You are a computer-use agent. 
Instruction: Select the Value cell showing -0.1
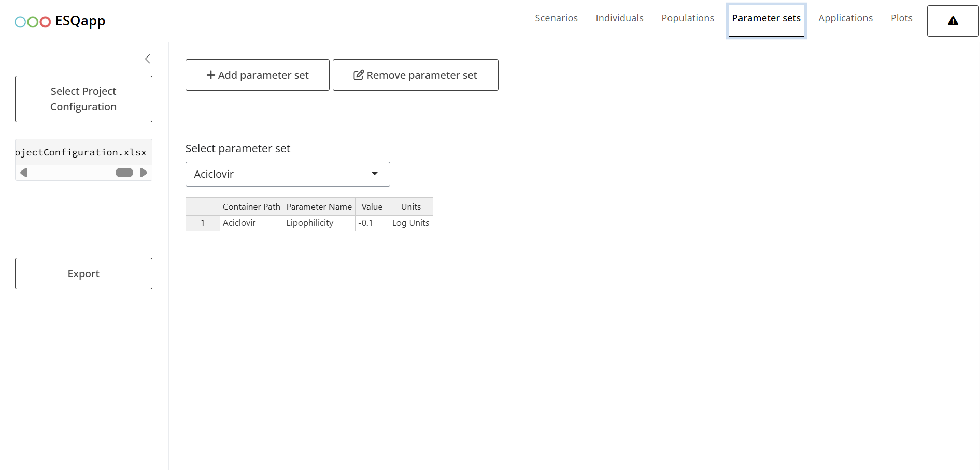[372, 223]
